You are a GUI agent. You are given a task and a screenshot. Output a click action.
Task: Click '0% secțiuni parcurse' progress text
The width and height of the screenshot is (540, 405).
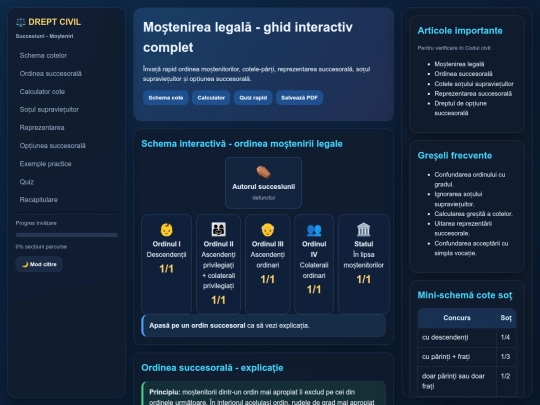pos(41,247)
